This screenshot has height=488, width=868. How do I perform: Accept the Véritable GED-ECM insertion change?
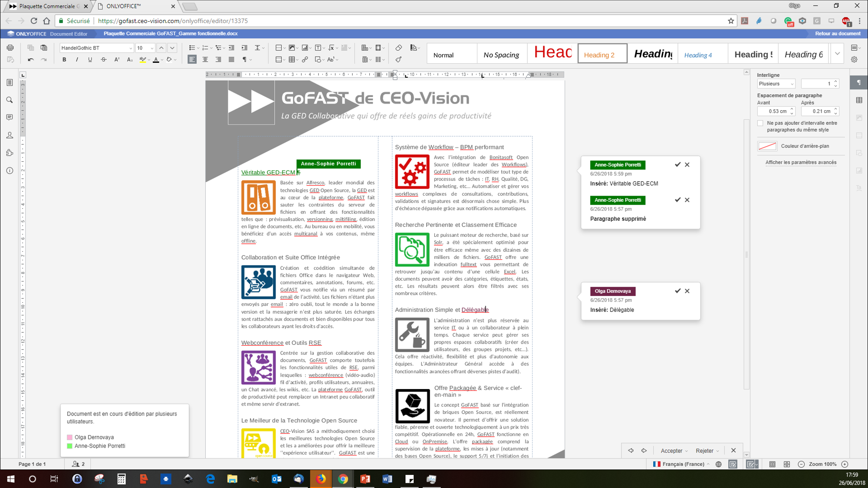(x=677, y=164)
